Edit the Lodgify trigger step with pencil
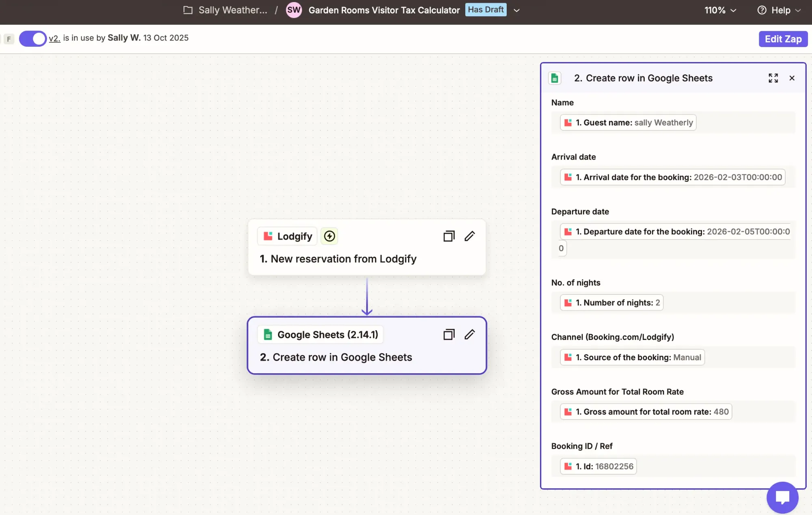This screenshot has height=515, width=812. (470, 236)
